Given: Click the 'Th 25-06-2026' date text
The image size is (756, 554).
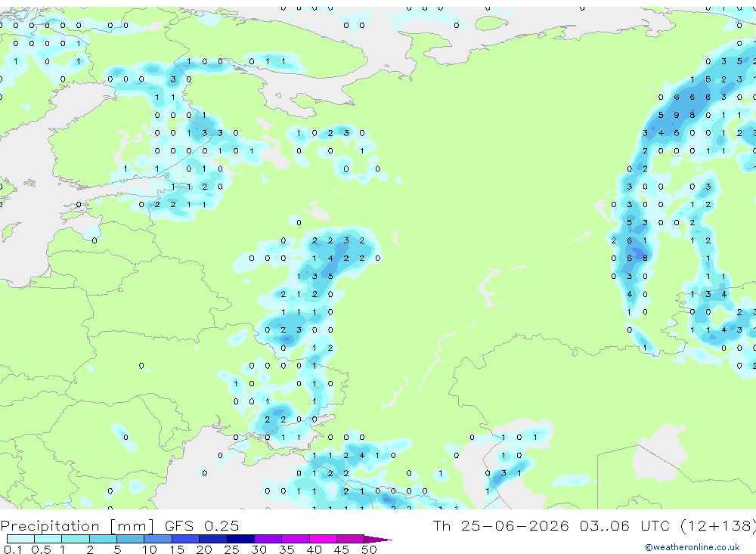Looking at the screenshot, I should tap(500, 525).
